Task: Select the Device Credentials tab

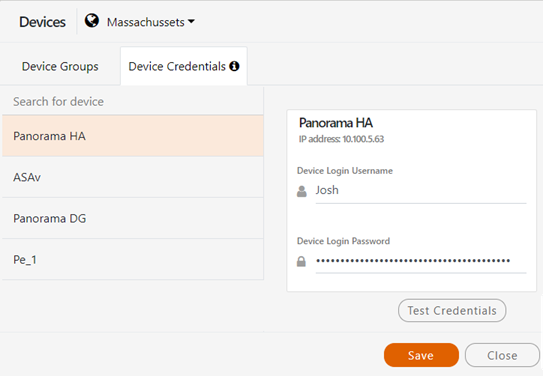Action: pos(184,66)
